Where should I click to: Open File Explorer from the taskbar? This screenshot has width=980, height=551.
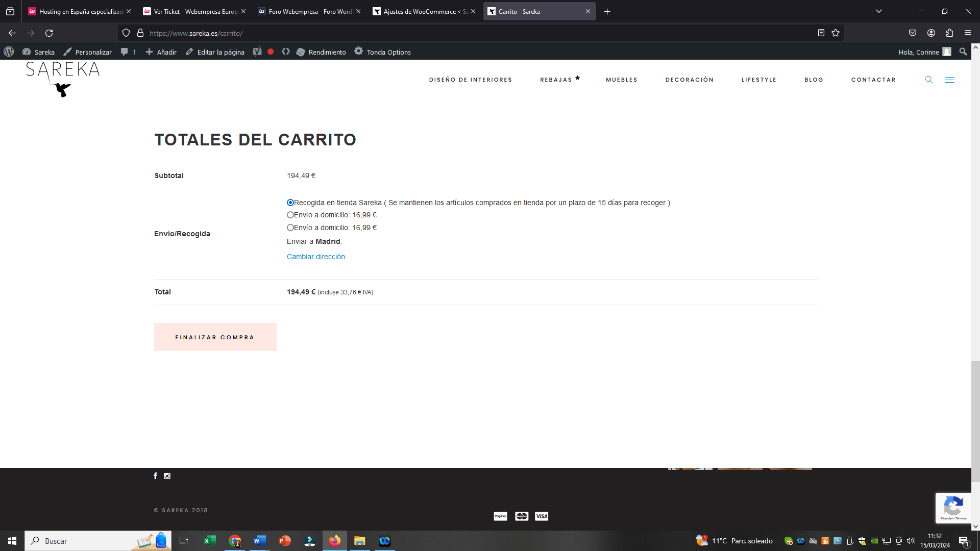coord(360,541)
